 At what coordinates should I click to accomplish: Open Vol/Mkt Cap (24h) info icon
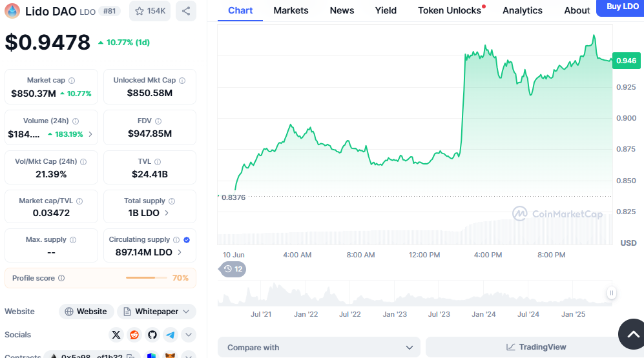pyautogui.click(x=83, y=161)
